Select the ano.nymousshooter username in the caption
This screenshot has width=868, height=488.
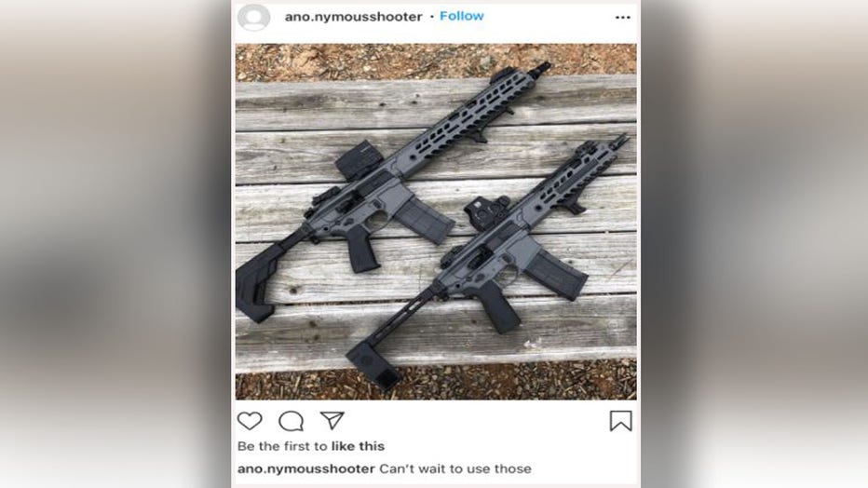[x=306, y=469]
